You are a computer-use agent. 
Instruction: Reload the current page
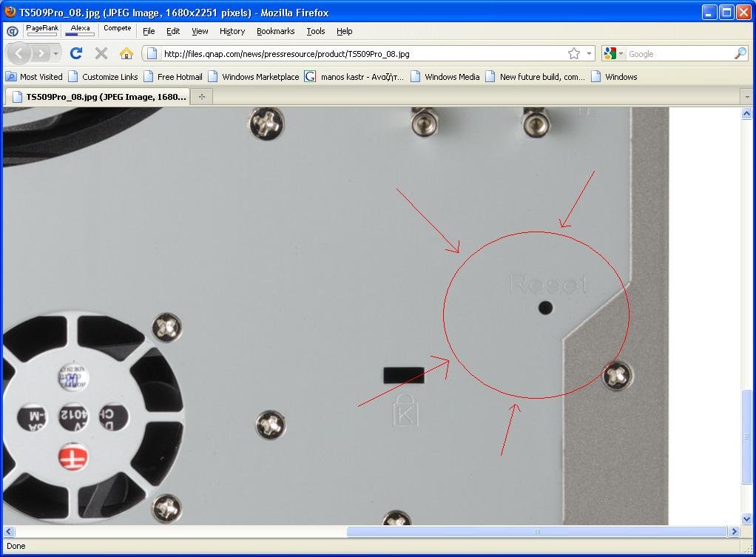tap(75, 53)
